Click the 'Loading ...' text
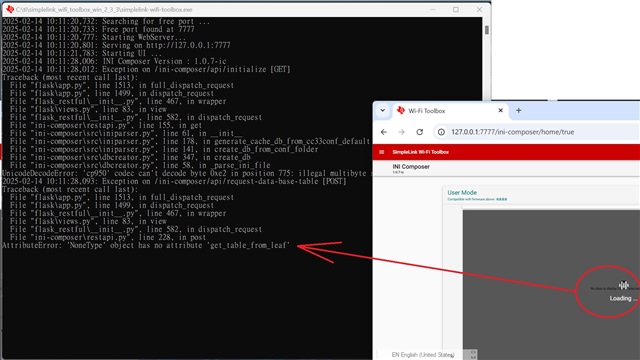 click(623, 298)
